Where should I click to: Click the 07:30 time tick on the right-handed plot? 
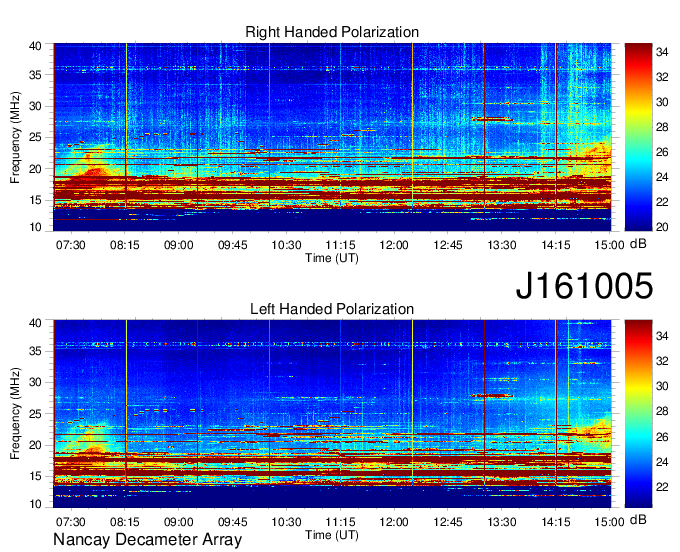tap(71, 245)
